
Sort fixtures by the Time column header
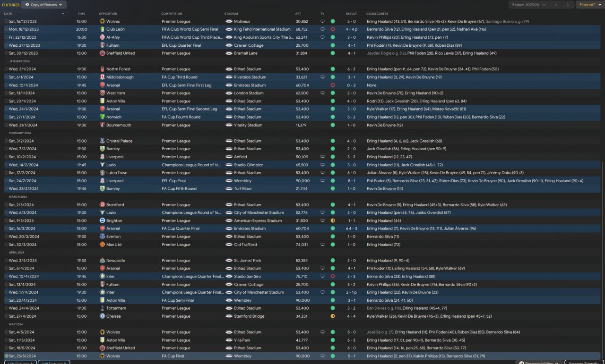81,14
